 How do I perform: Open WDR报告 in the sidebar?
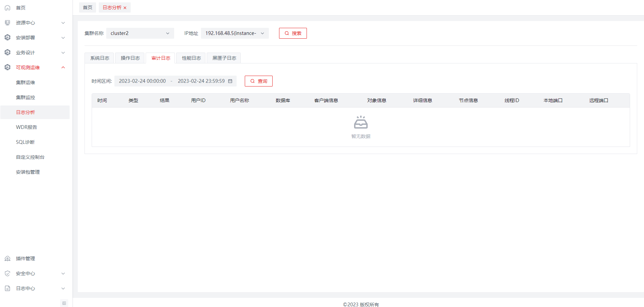click(x=26, y=127)
